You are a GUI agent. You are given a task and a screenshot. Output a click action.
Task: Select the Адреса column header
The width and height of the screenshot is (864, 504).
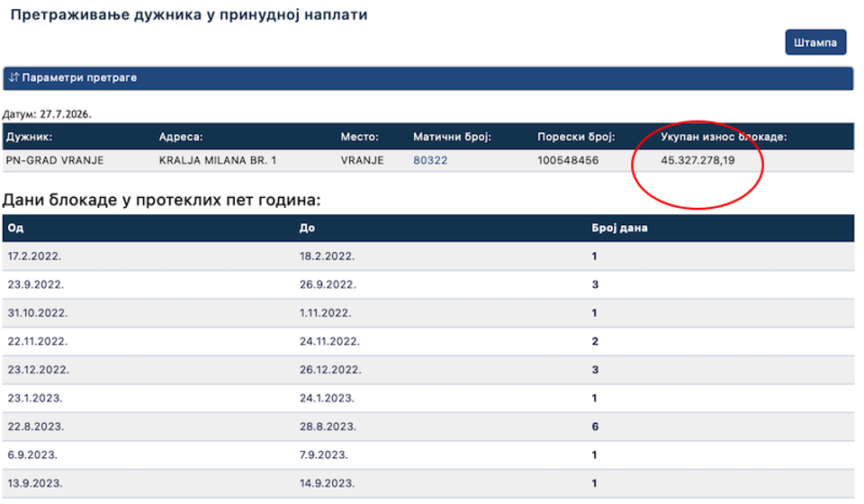[181, 137]
